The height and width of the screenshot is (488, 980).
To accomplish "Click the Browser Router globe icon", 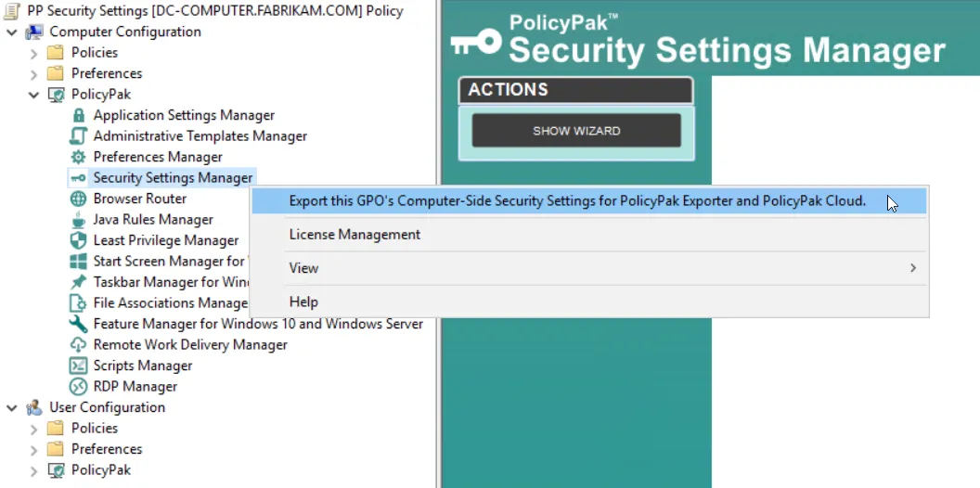I will [78, 199].
